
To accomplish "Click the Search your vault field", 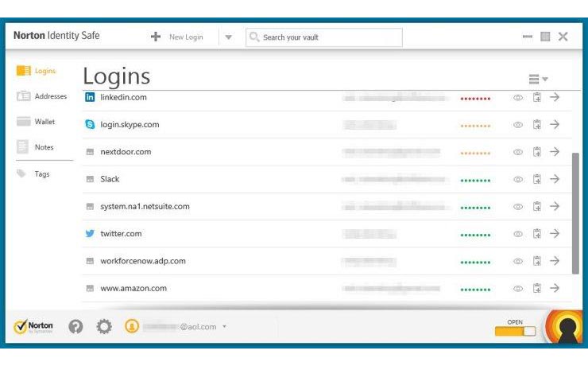I will tap(324, 37).
